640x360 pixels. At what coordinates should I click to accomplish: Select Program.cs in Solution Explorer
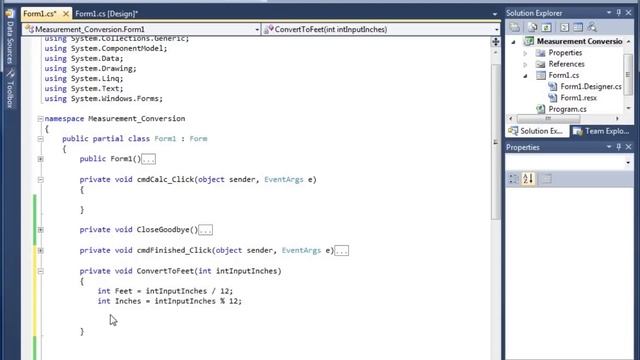point(567,109)
